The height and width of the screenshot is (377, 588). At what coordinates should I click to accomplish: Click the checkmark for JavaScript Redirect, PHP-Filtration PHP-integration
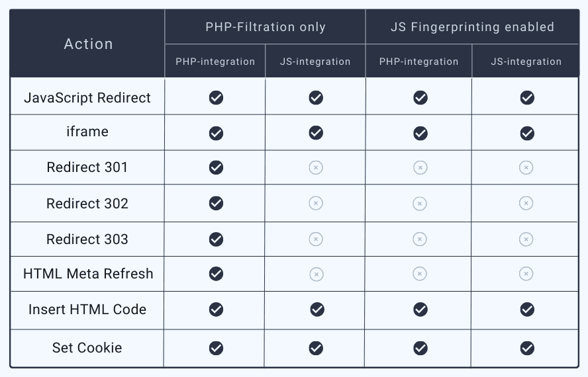(216, 98)
